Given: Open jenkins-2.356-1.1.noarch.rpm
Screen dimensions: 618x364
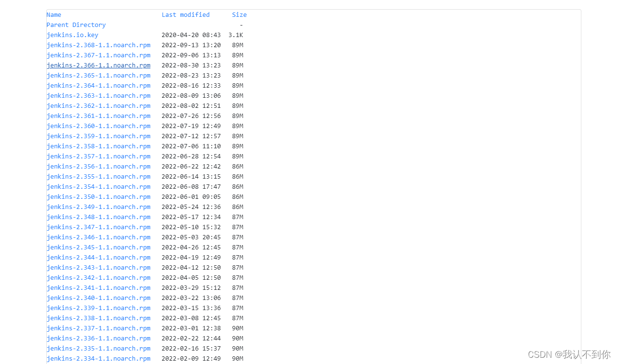Looking at the screenshot, I should click(98, 167).
